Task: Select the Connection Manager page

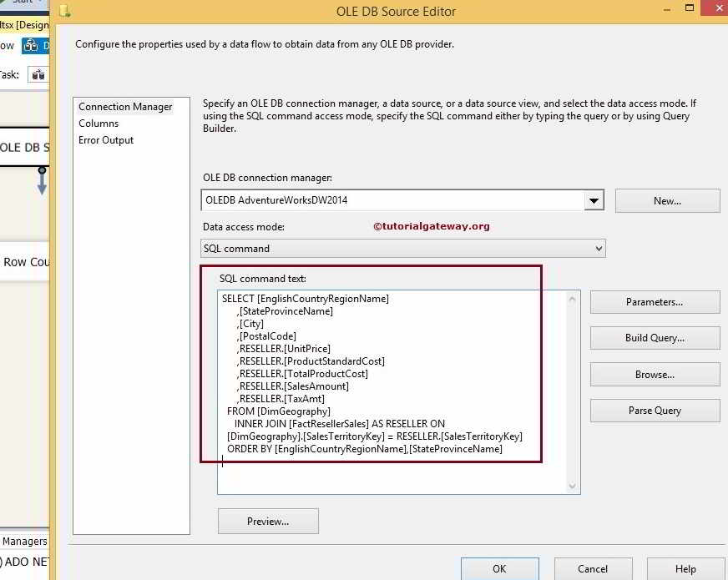Action: pos(124,106)
